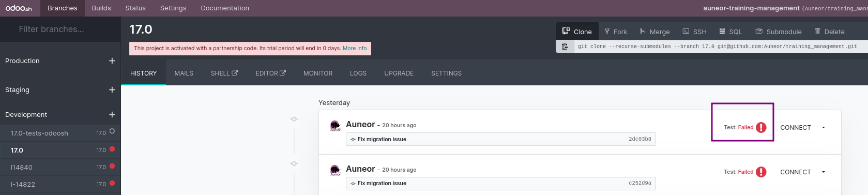Click CONNECT on build c252d9a
The image size is (868, 195).
tap(796, 172)
